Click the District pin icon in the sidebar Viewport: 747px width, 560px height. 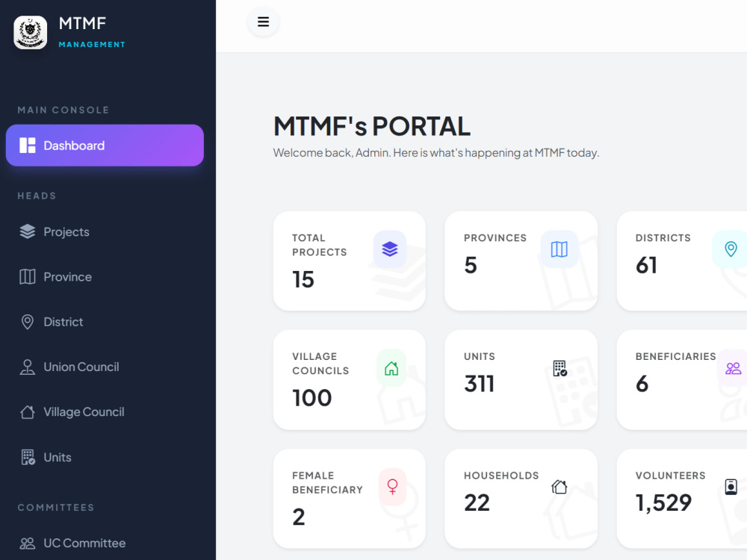tap(28, 322)
